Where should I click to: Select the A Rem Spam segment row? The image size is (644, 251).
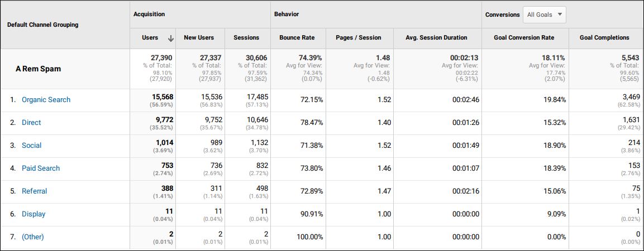coord(38,69)
